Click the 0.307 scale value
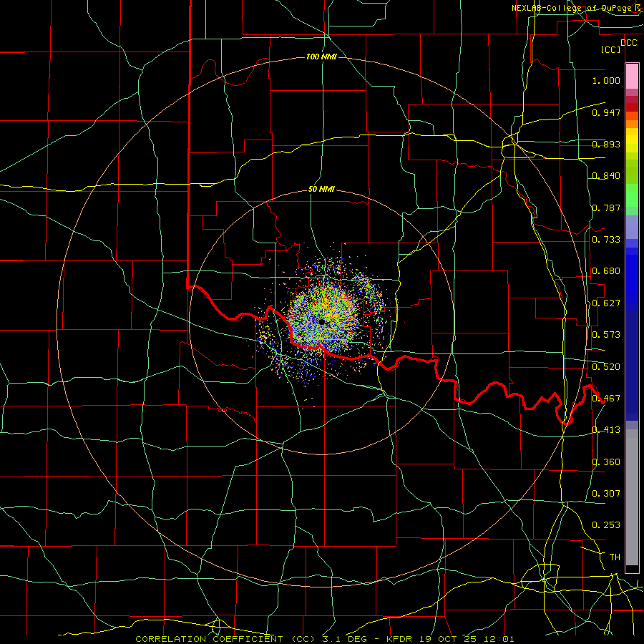Viewport: 644px width, 644px height. coord(606,493)
